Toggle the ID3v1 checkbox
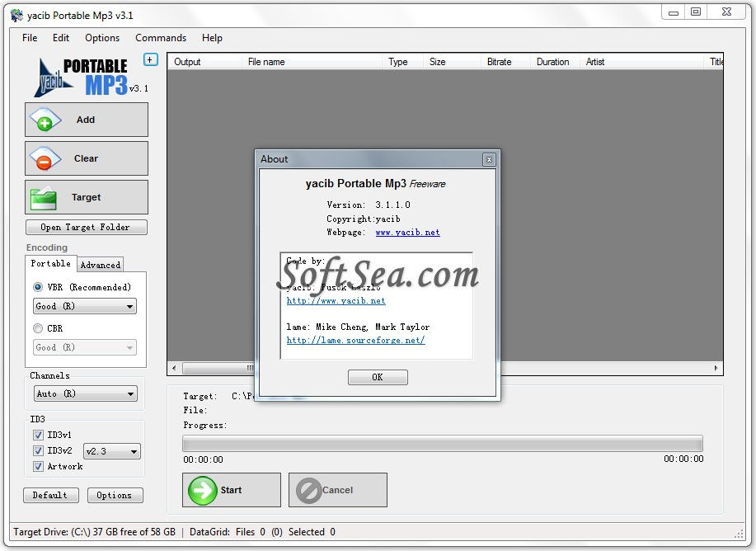The image size is (756, 551). tap(38, 435)
